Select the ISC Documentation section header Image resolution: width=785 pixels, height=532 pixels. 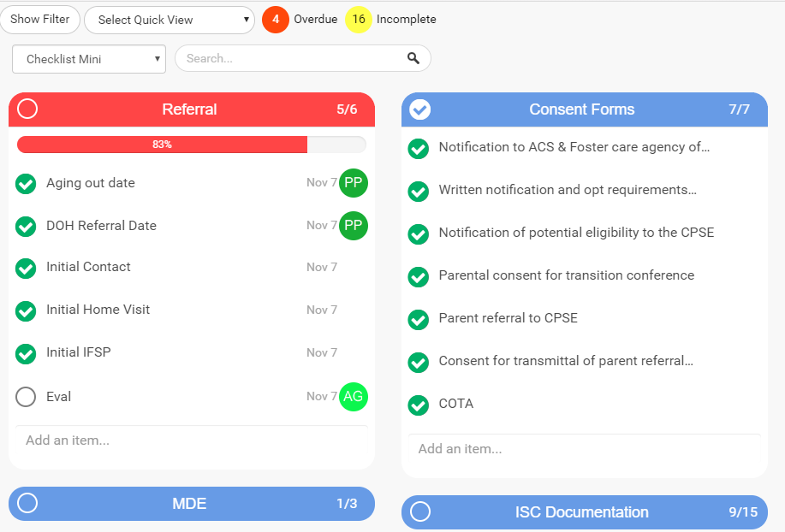582,512
